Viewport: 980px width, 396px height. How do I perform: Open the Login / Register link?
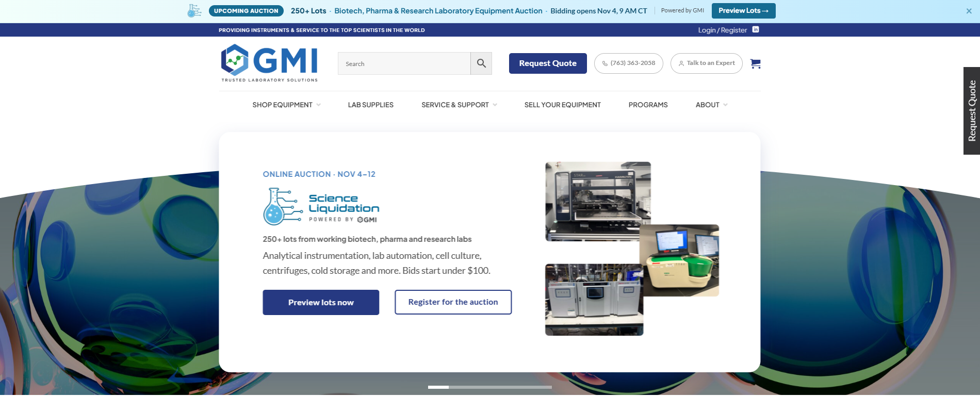pos(722,30)
